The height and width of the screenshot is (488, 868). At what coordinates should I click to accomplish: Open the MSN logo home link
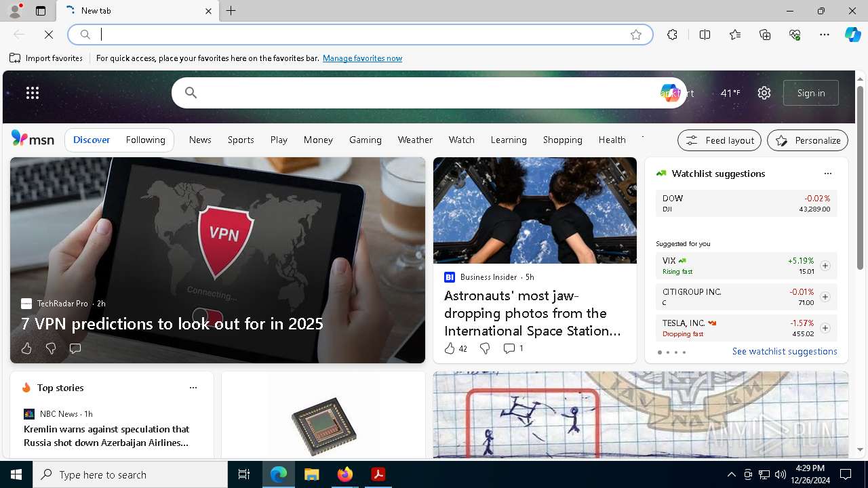click(x=33, y=139)
